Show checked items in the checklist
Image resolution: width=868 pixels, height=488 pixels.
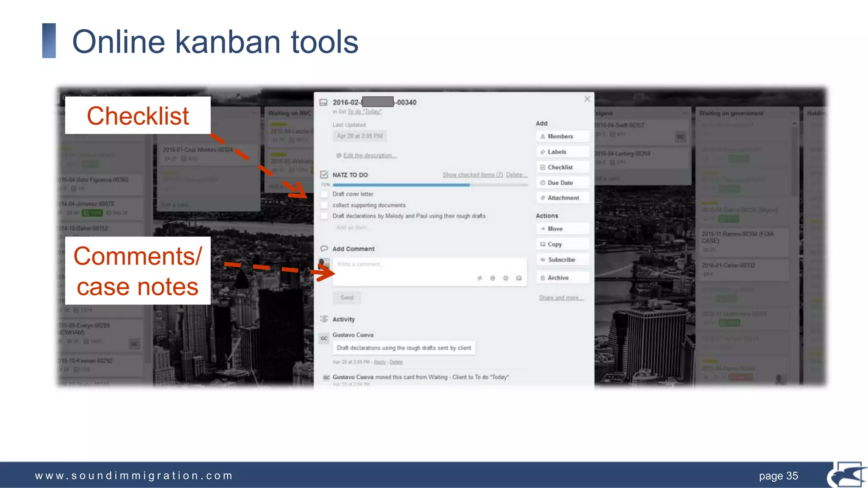click(x=473, y=175)
